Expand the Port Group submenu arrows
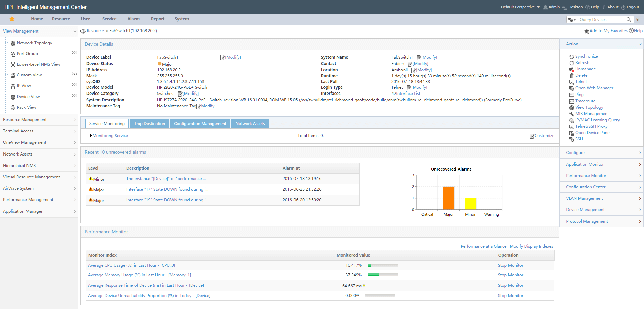 [x=75, y=53]
